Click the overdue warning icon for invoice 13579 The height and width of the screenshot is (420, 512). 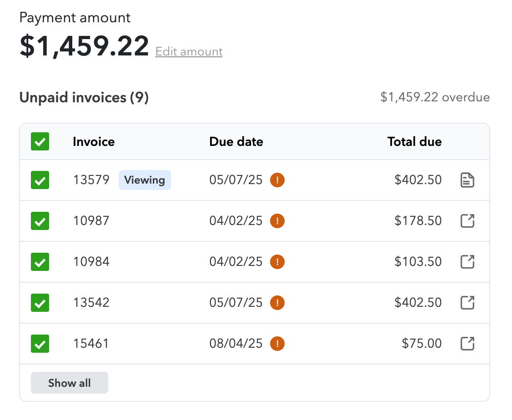(277, 180)
